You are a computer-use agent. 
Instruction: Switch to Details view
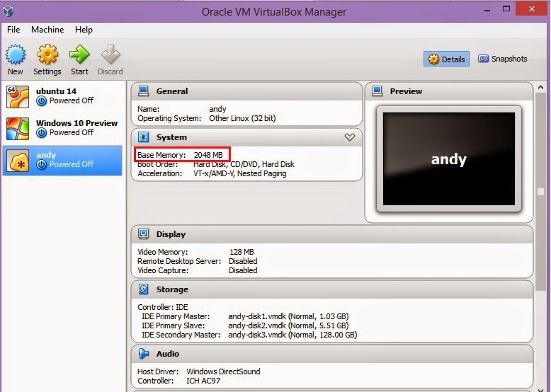446,59
